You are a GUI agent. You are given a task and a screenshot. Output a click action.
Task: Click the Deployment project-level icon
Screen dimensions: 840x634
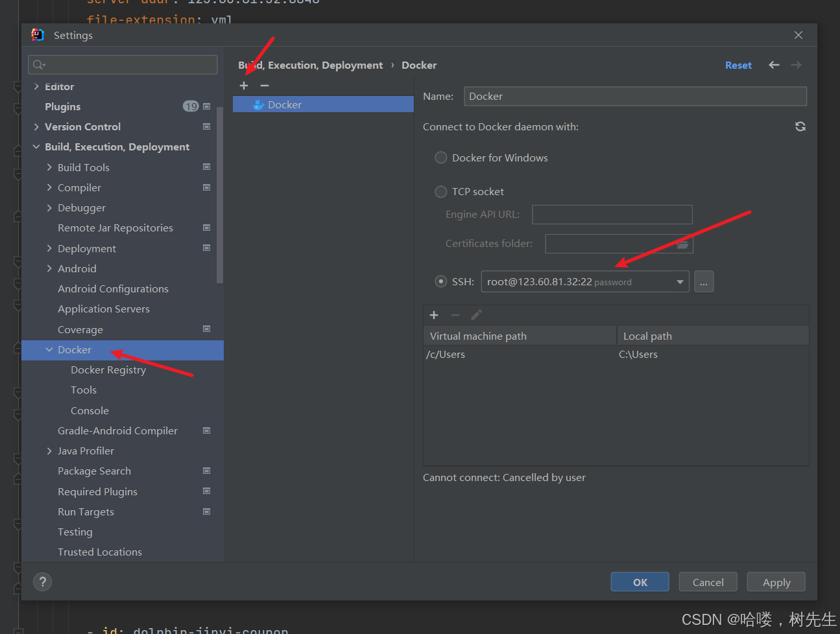(x=207, y=248)
